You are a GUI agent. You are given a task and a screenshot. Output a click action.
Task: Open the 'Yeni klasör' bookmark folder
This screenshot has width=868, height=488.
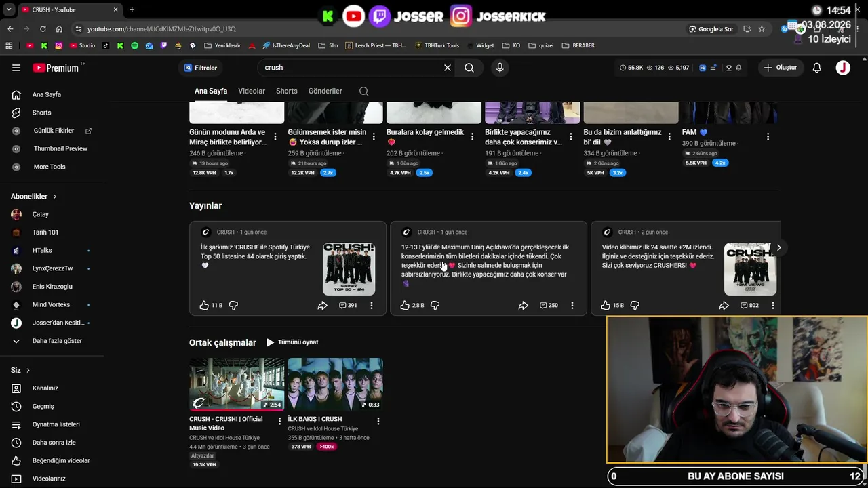point(222,46)
